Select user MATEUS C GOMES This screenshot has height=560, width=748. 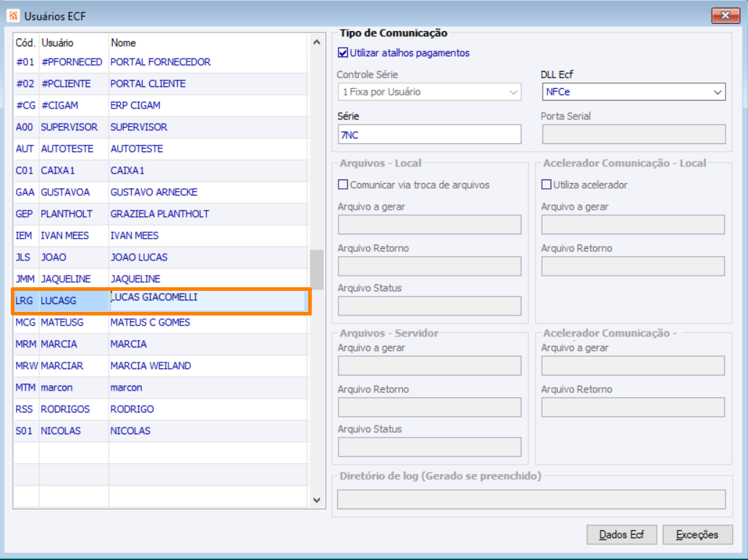pyautogui.click(x=150, y=323)
